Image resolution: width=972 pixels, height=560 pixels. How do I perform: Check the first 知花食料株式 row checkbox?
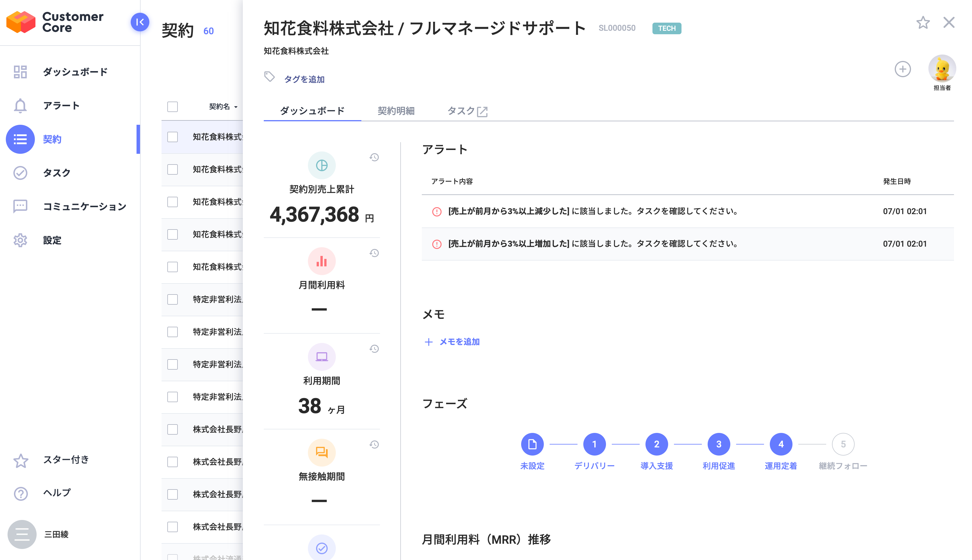coord(173,137)
